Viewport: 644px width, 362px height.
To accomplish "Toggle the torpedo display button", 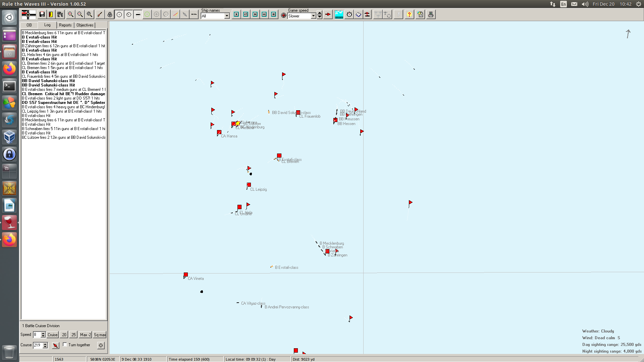I will click(x=138, y=14).
